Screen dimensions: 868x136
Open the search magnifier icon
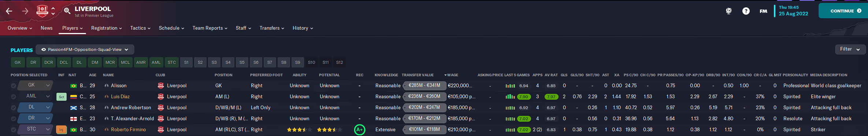pyautogui.click(x=67, y=11)
